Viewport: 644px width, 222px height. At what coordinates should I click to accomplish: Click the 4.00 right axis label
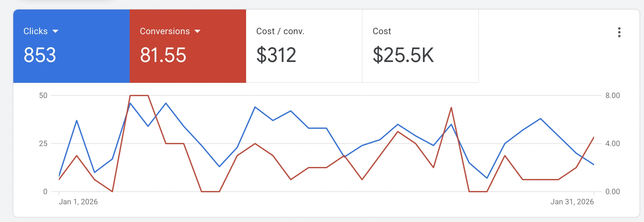click(x=613, y=144)
